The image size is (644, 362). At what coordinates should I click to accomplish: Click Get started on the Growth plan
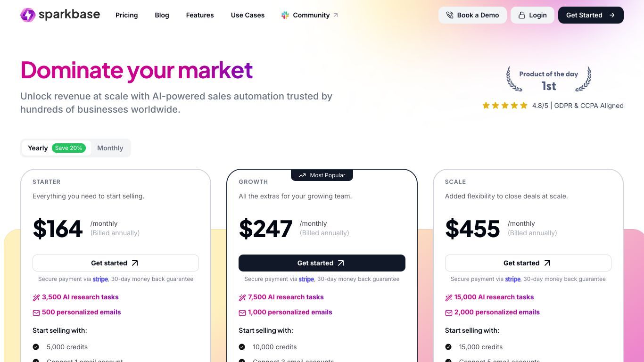tap(322, 263)
